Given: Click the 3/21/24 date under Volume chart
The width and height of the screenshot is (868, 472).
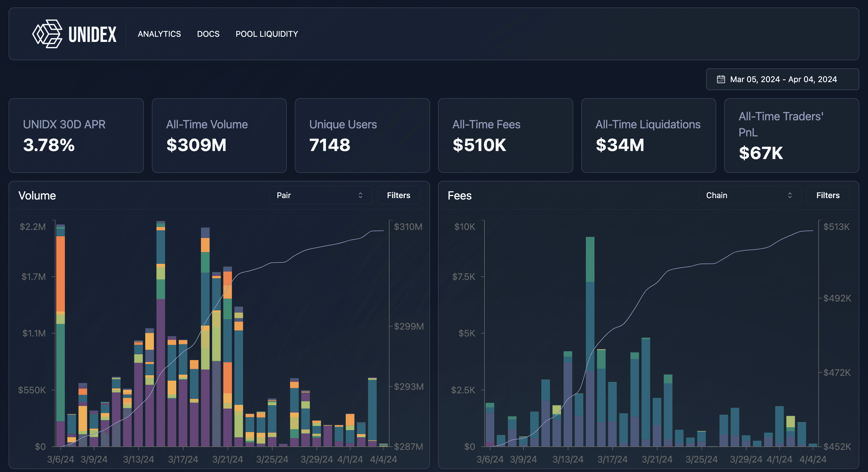Looking at the screenshot, I should 227,459.
